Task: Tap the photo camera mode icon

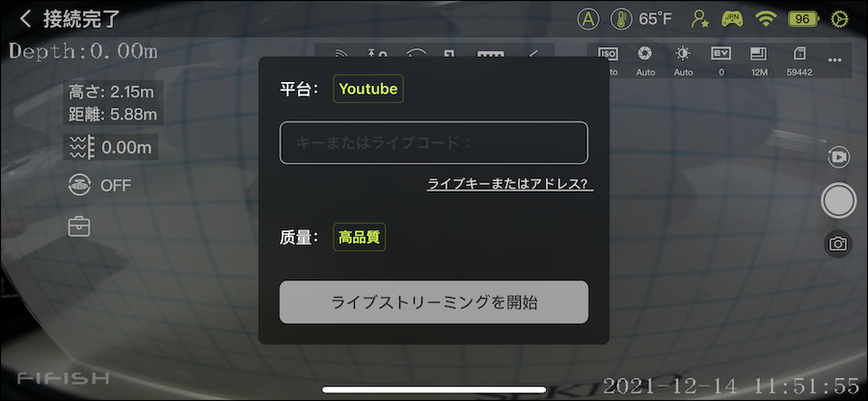Action: [838, 244]
